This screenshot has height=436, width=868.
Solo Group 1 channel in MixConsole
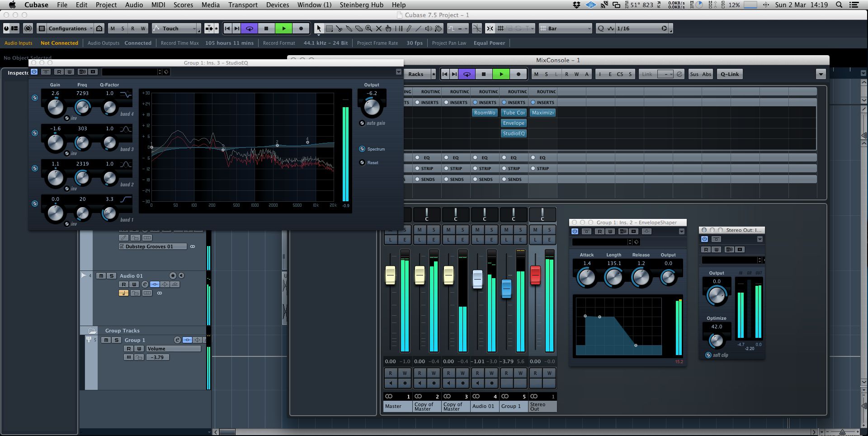[x=520, y=230]
